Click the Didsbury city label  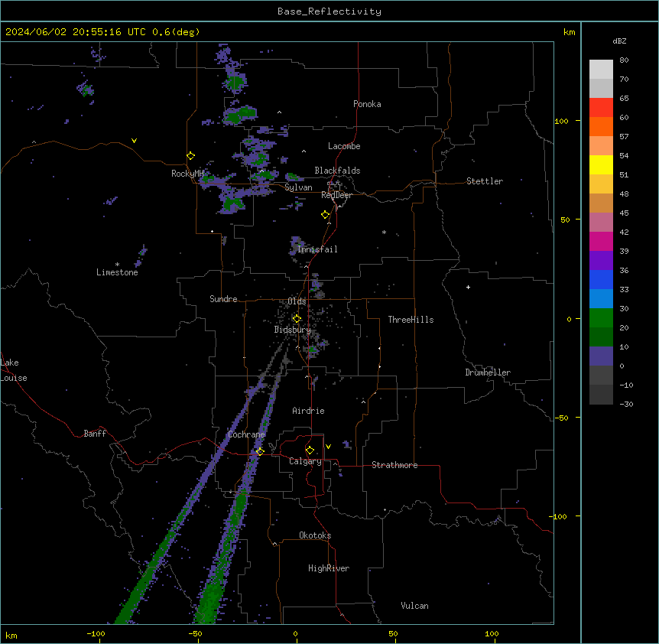[x=293, y=330]
